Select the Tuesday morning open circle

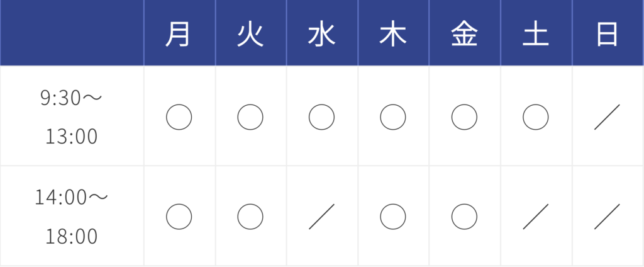click(x=250, y=117)
